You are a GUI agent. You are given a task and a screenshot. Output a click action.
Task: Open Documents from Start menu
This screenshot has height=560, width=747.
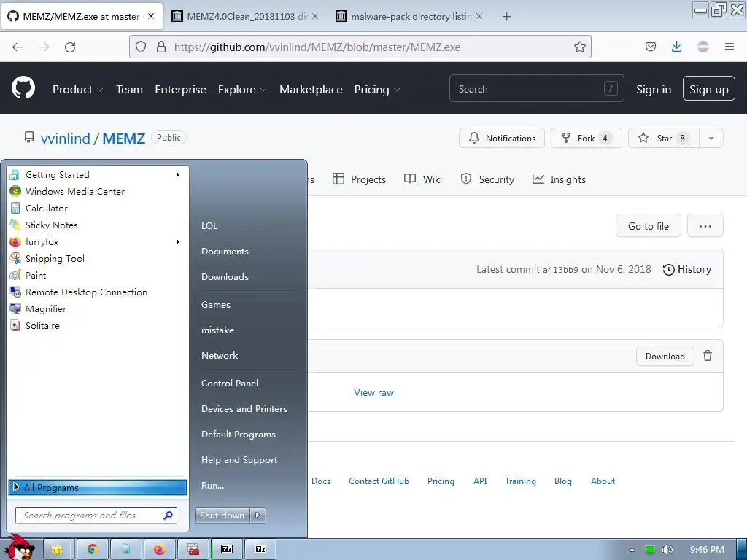pos(225,252)
